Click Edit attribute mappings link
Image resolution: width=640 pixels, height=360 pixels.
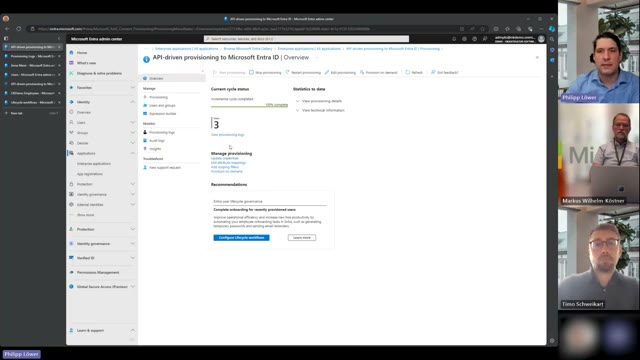(x=228, y=162)
